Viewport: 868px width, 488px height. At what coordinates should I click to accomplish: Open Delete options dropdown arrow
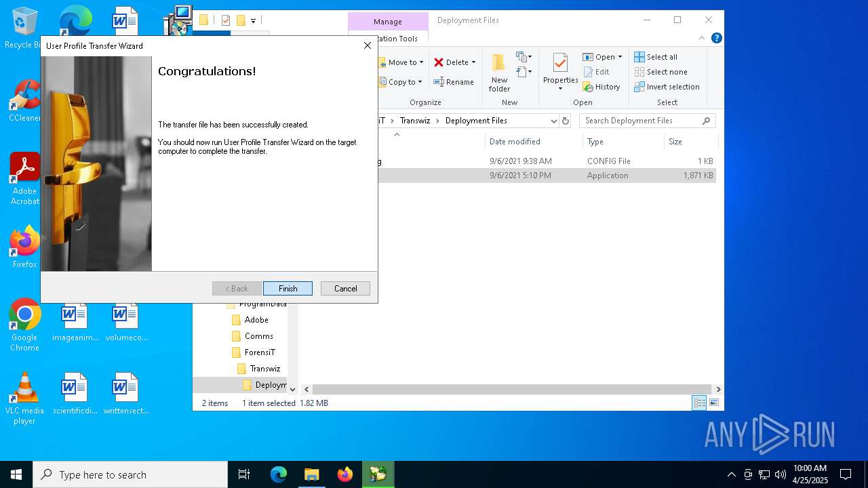[x=473, y=62]
